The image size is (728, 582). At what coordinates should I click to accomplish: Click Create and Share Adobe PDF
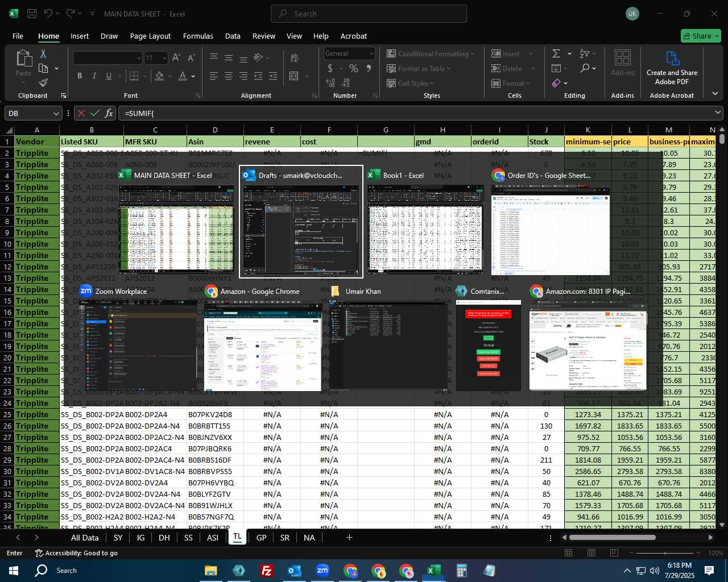(672, 68)
